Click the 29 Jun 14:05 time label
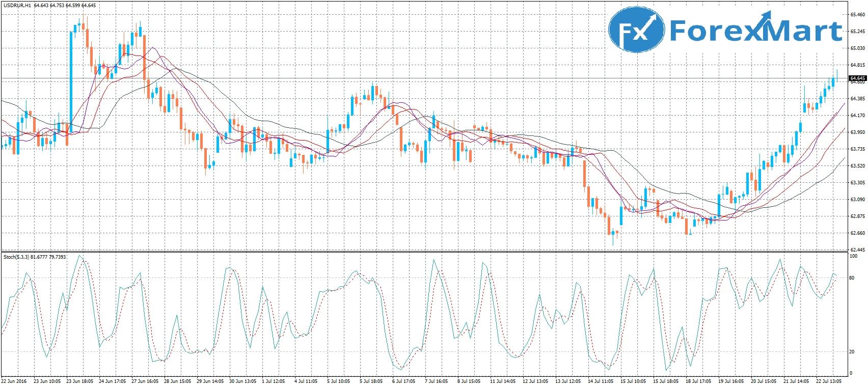This screenshot has height=387, width=868. 210,380
